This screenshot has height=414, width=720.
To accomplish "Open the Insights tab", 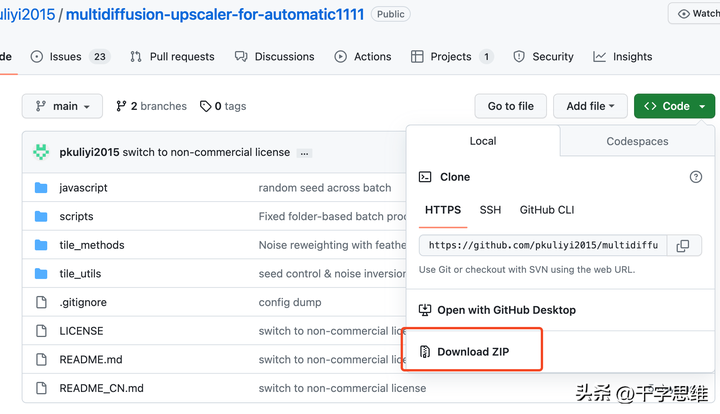I will click(x=623, y=56).
